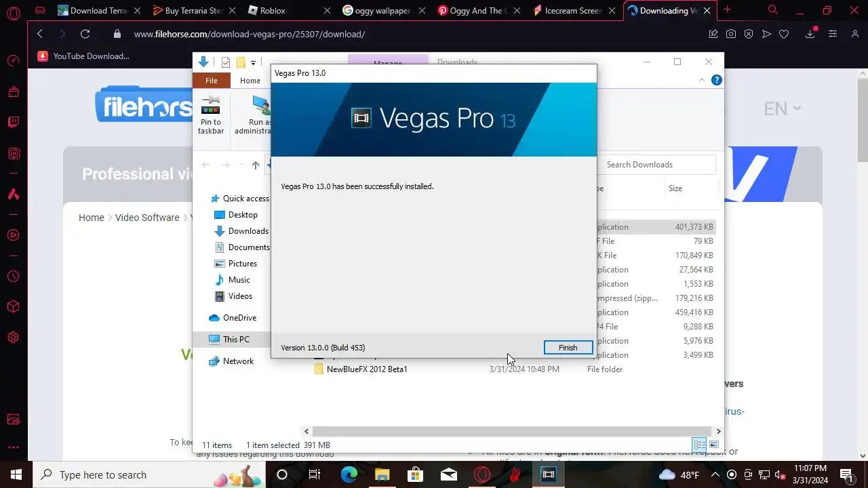
Task: Select This PC in navigation pane
Action: click(x=229, y=340)
